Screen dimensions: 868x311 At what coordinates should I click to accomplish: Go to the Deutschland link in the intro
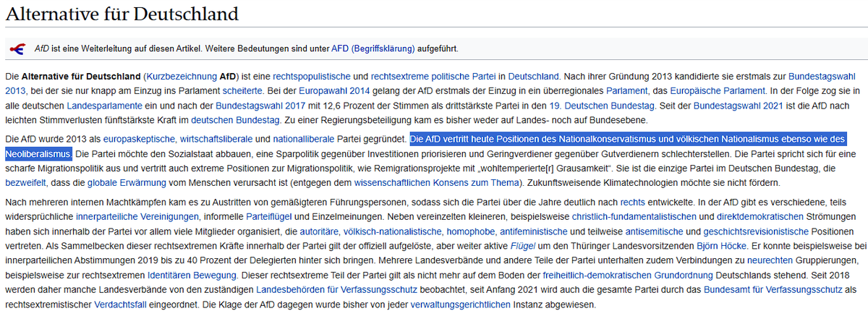click(534, 76)
